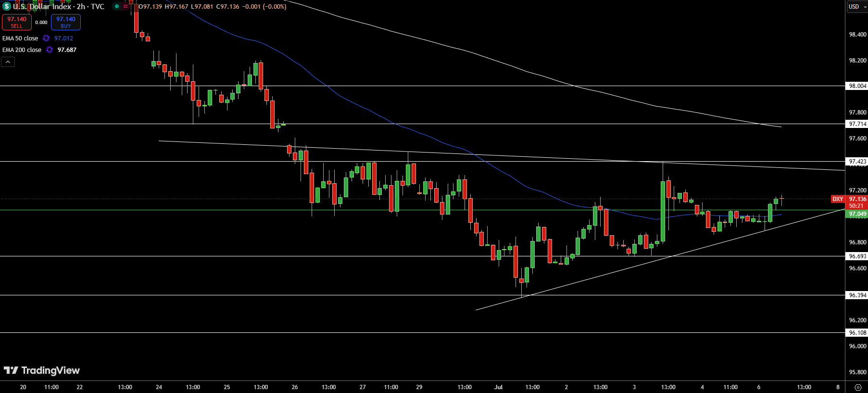Click the 98.004 horizontal line price label
Screen dimensions: 868x393
click(x=857, y=86)
